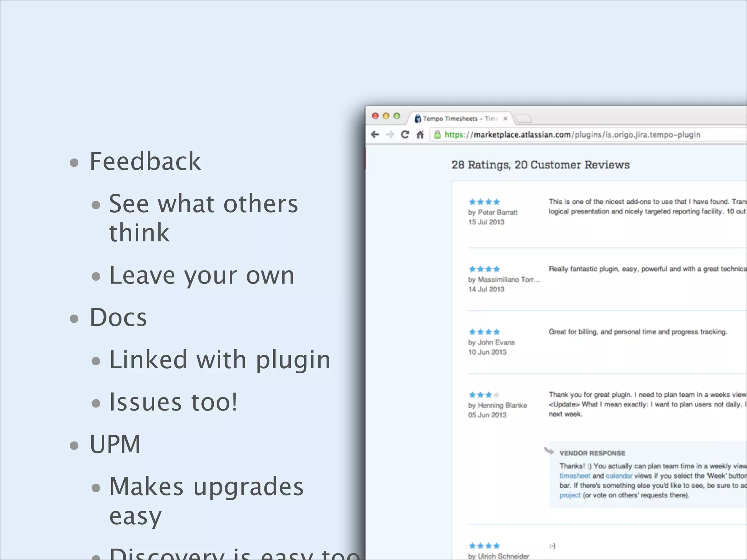Viewport: 747px width, 560px height.
Task: Click the slide bullet 'Linked with plugin'
Action: tap(220, 360)
